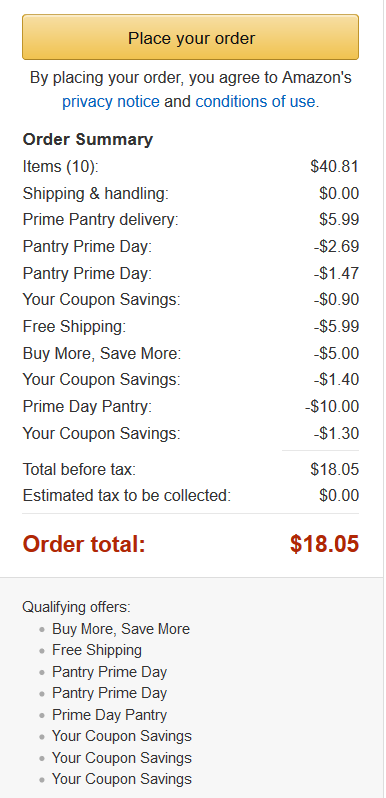Viewport: 386px width, 798px height.
Task: Click Estimated tax to be collected
Action: click(x=127, y=496)
